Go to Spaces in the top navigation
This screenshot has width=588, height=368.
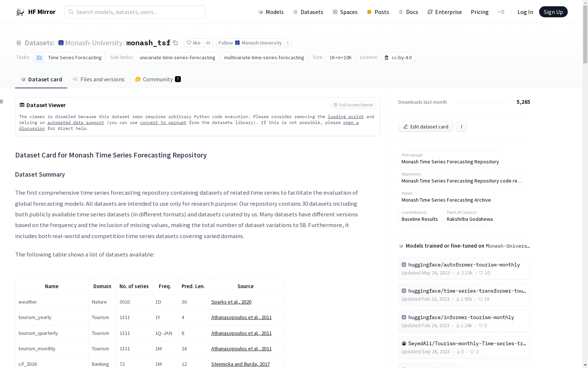point(345,12)
